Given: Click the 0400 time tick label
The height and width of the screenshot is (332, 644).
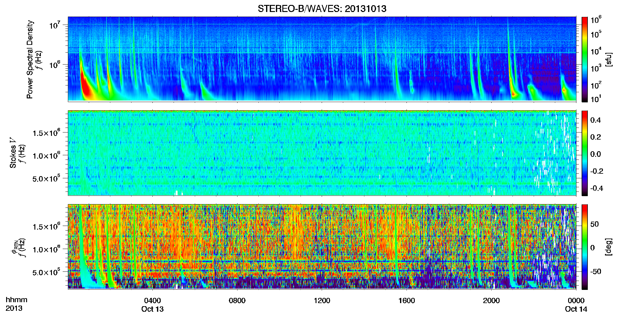Looking at the screenshot, I should coord(152,300).
